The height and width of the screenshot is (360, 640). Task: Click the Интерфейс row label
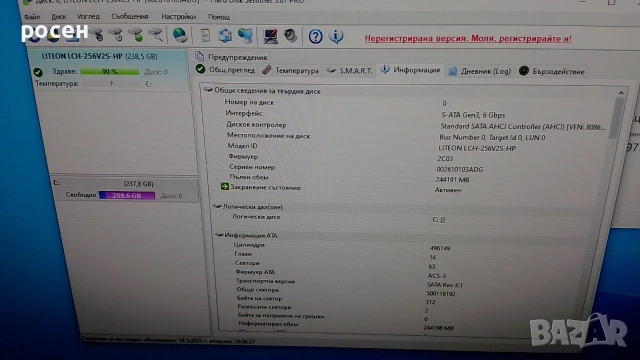click(x=244, y=113)
